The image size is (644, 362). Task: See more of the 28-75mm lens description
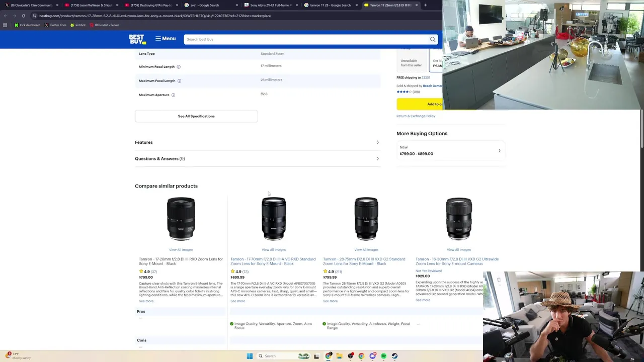(x=330, y=301)
